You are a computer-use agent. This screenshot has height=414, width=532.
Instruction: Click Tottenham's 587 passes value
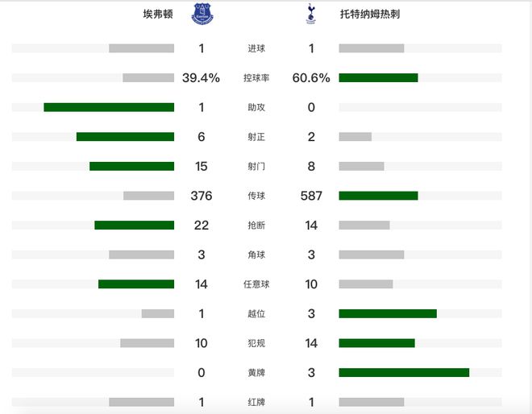click(x=312, y=196)
